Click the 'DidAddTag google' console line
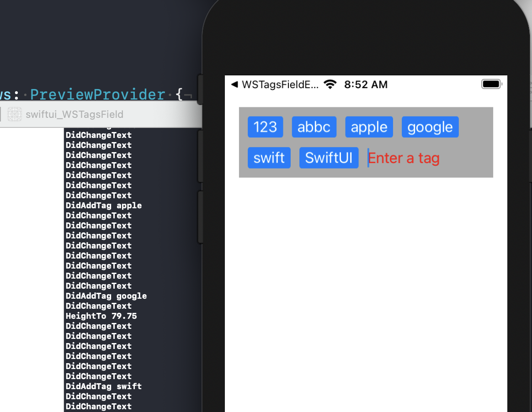Viewport: 532px width, 412px height. (106, 296)
